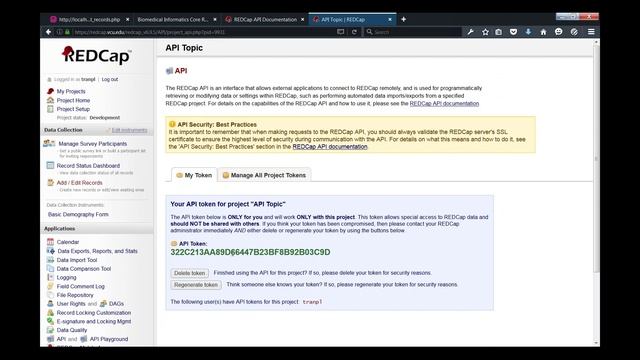The image size is (640, 360).
Task: Go back with the browser back arrow
Action: click(49, 32)
